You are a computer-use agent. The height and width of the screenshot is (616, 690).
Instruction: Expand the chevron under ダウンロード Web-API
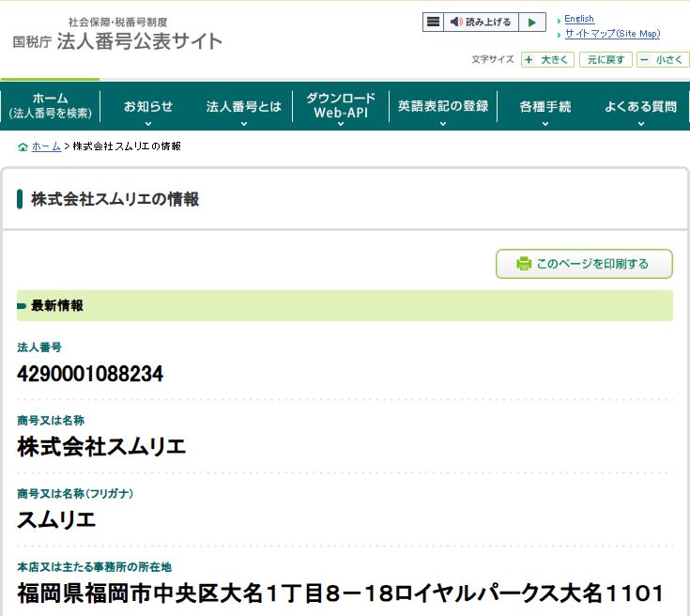pos(341,124)
